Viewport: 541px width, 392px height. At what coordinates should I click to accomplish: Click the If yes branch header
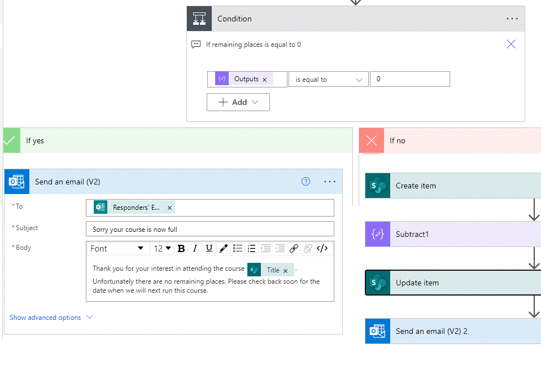[178, 140]
